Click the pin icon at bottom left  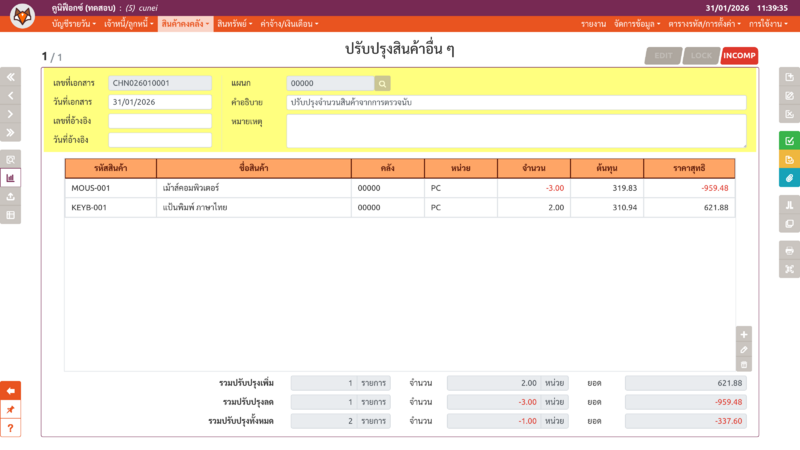11,410
